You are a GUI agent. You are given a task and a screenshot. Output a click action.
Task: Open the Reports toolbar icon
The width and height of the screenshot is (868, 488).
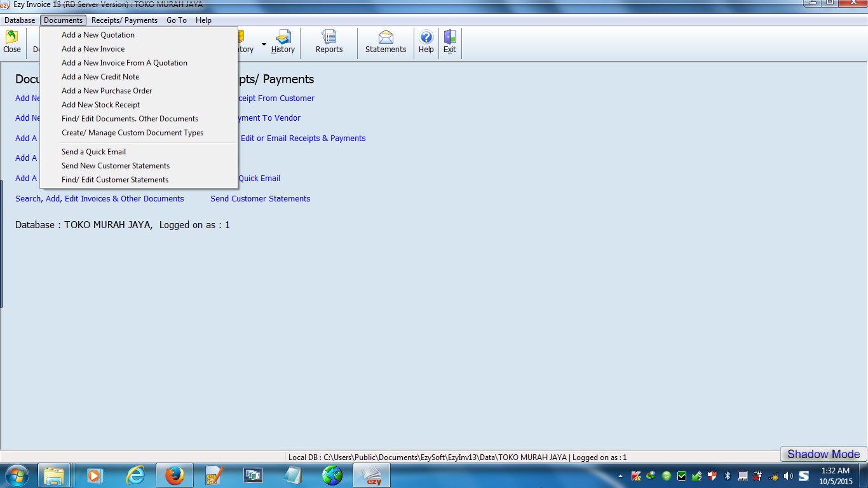(329, 43)
